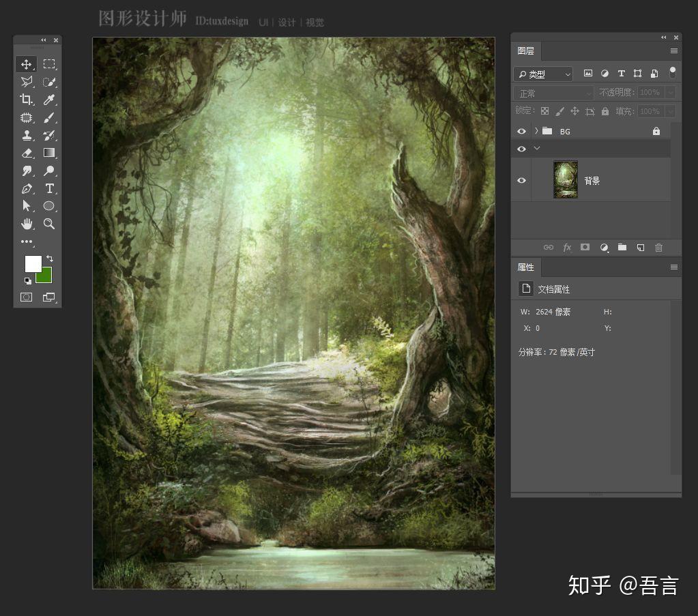The width and height of the screenshot is (698, 616).
Task: Switch to the 属性 panel tab
Action: pos(526,267)
